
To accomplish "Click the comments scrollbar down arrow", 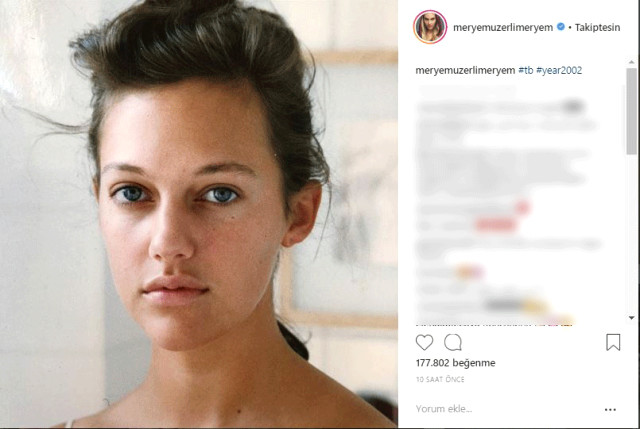I will coord(631,318).
